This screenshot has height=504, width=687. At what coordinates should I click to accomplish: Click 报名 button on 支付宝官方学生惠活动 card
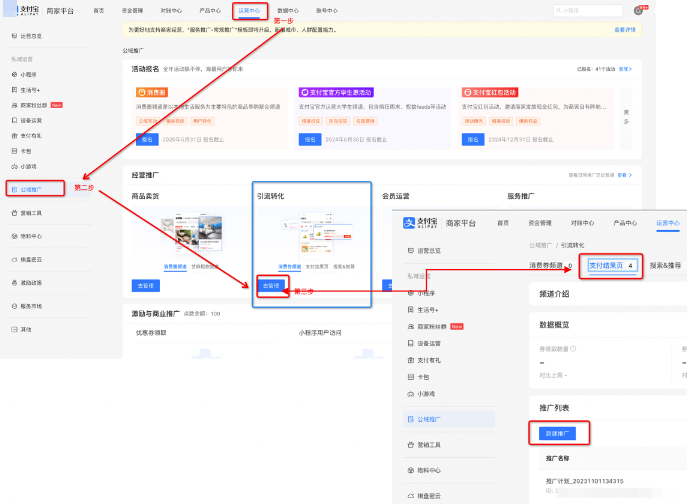(x=310, y=139)
